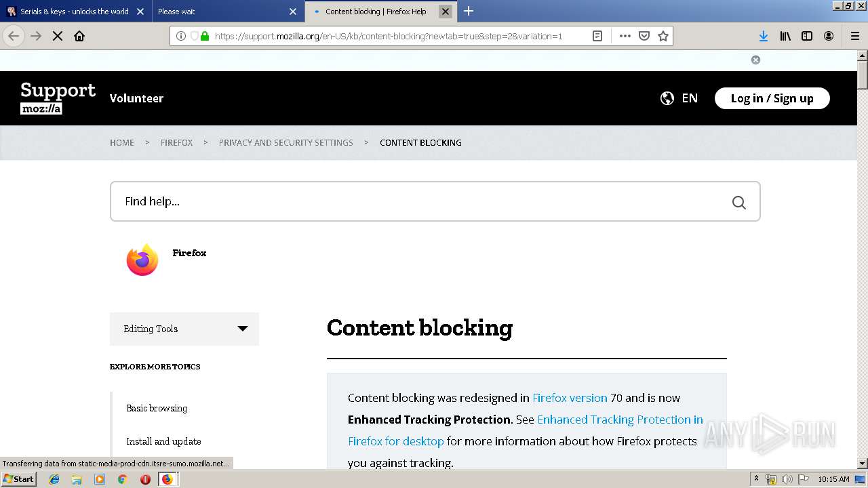This screenshot has width=868, height=488.
Task: Follow the Firefox version link
Action: [x=570, y=398]
